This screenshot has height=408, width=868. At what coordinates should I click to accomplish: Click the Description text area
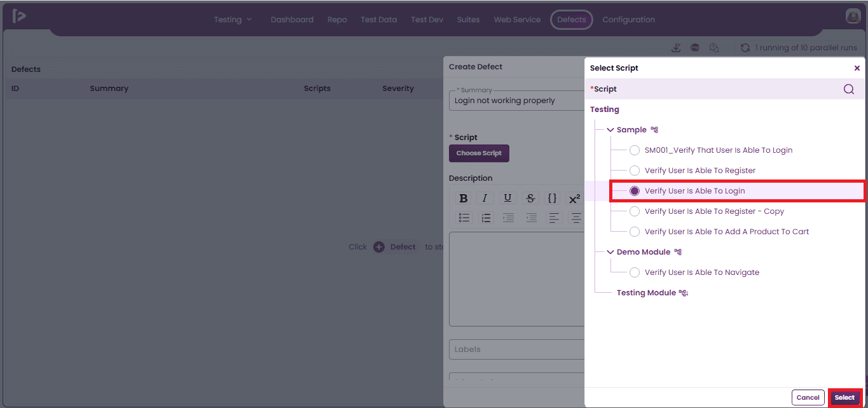[516, 279]
